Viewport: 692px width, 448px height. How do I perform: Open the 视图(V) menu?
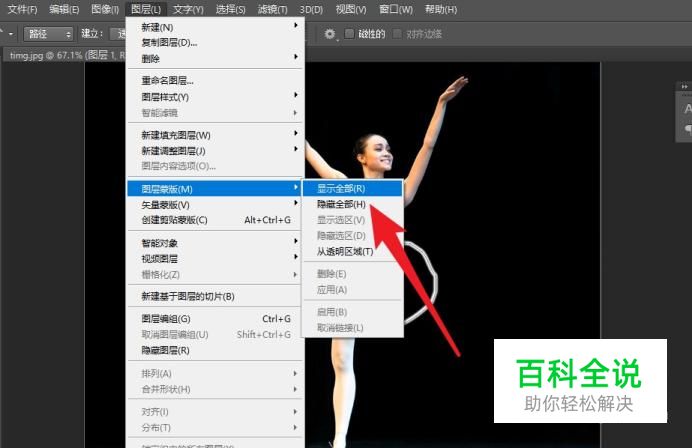pos(351,9)
